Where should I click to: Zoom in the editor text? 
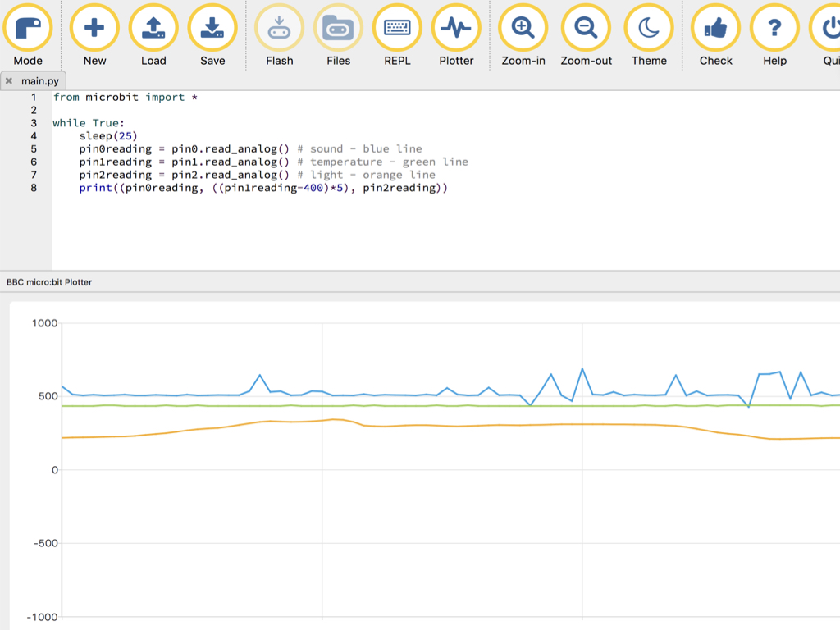pos(523,35)
